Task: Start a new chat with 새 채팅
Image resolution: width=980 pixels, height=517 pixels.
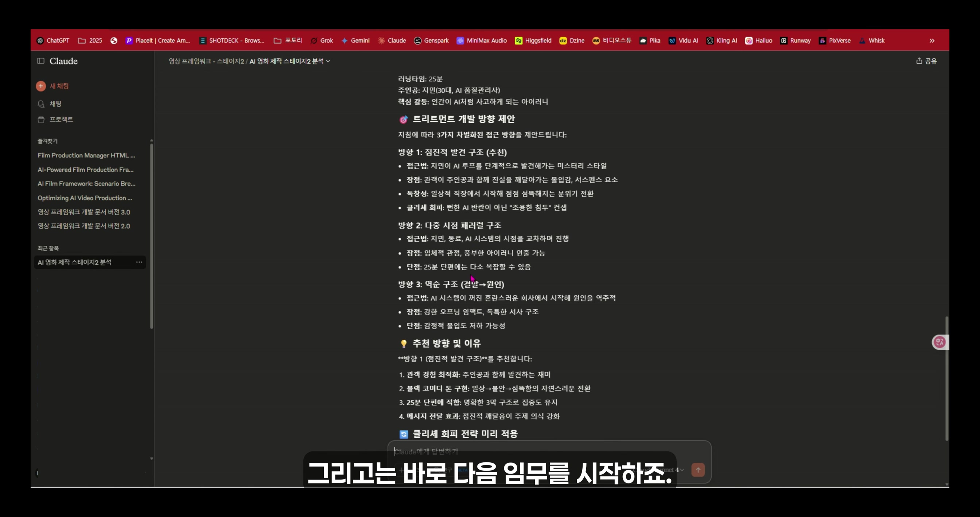Action: click(52, 86)
